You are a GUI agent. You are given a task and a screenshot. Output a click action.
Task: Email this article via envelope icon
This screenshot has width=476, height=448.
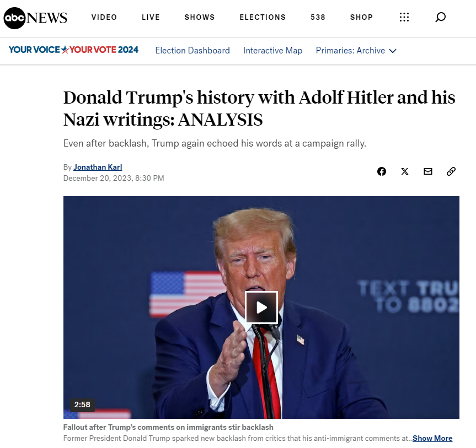click(x=427, y=171)
